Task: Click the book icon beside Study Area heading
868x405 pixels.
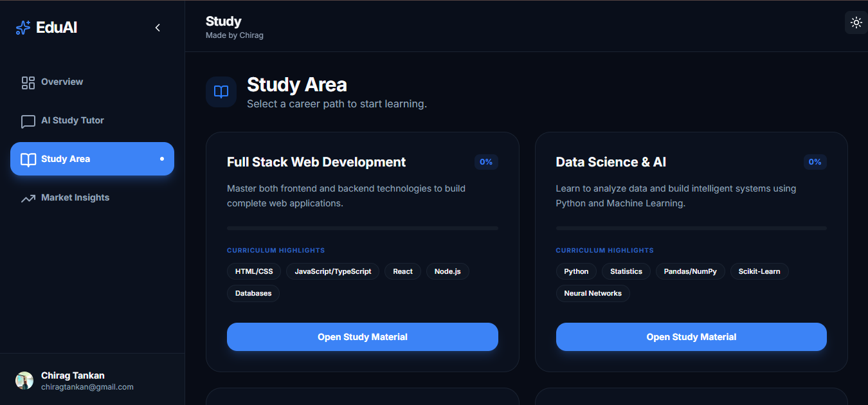Action: [x=221, y=92]
